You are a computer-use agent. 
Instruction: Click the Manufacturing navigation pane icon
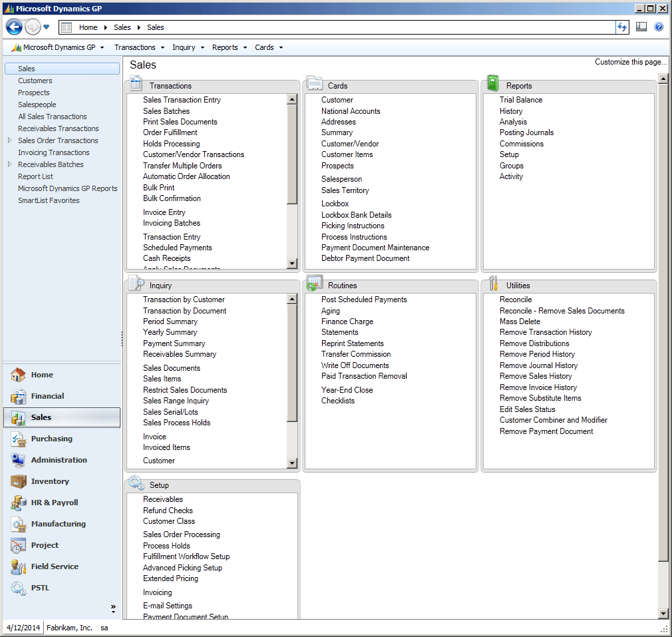pos(18,524)
